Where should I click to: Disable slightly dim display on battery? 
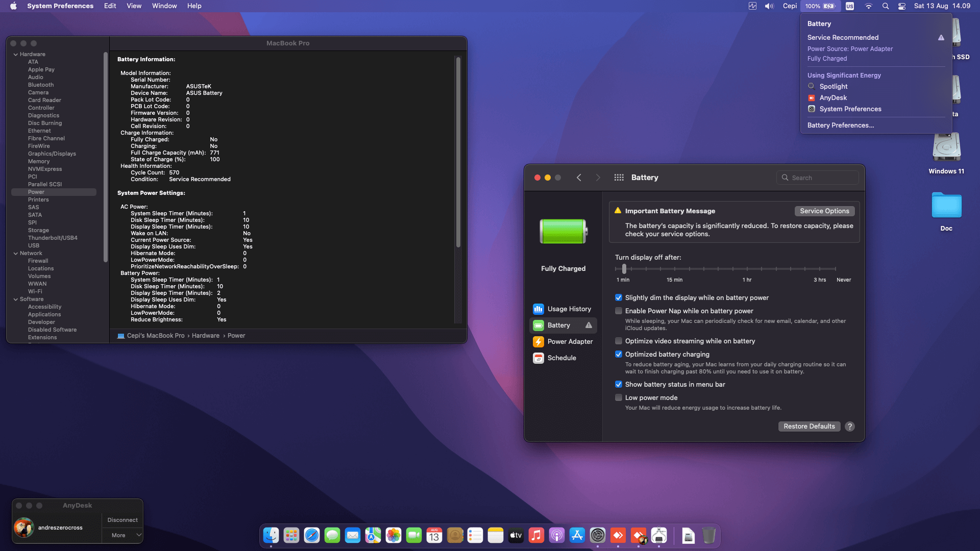pyautogui.click(x=619, y=297)
